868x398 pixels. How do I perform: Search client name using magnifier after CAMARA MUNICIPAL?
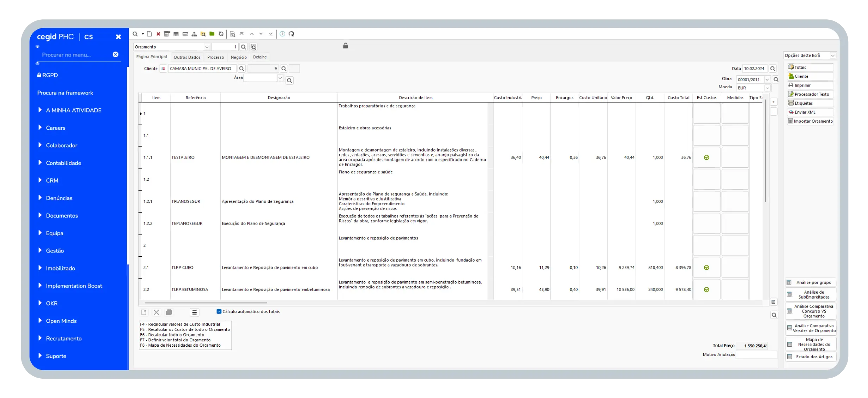tap(241, 69)
